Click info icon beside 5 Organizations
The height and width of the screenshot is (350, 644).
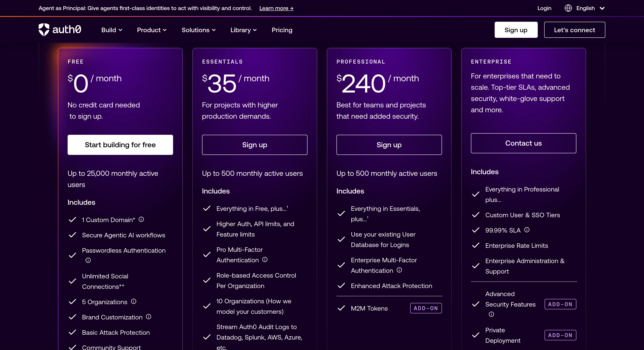[x=133, y=302]
